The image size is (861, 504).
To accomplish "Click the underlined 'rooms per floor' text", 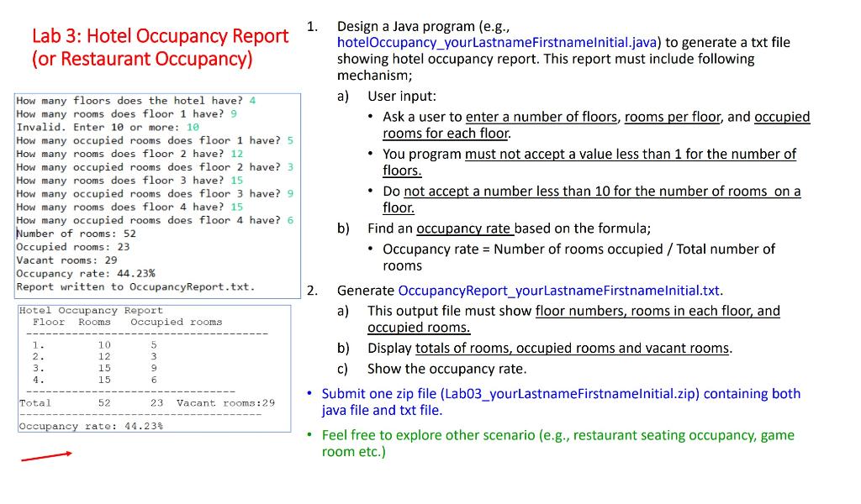I will click(x=673, y=117).
